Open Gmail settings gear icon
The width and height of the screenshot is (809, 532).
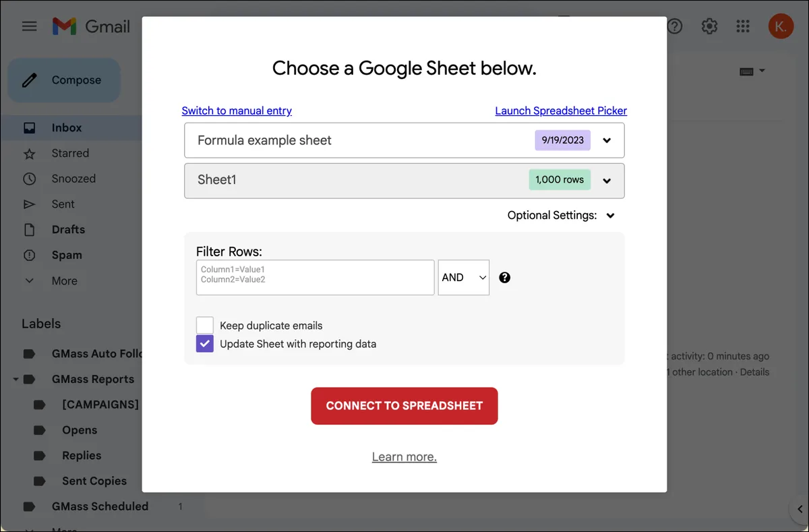pos(709,26)
